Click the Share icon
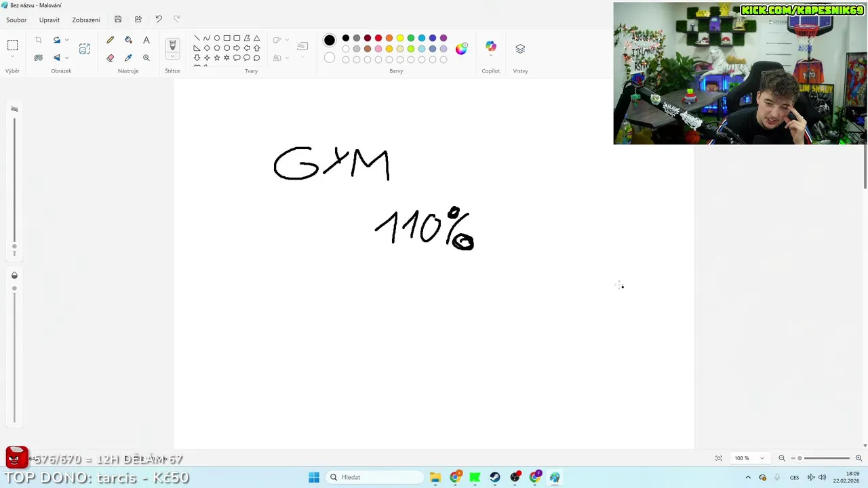868x488 pixels. pos(138,19)
